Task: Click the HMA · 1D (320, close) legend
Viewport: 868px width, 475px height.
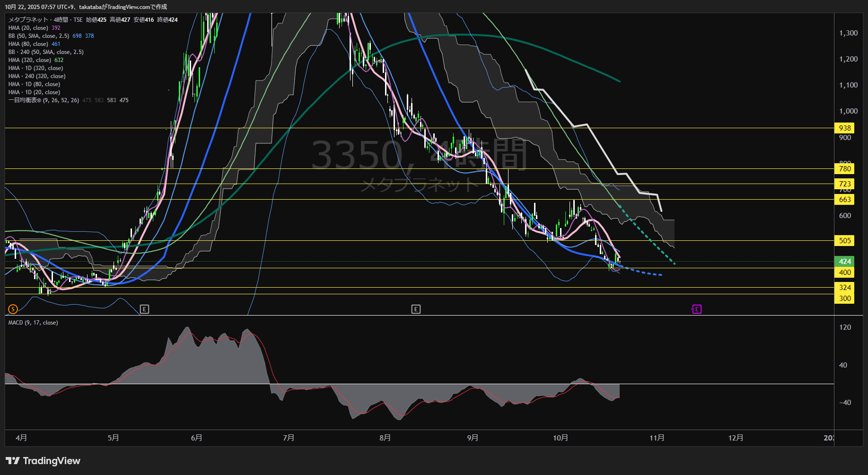Action: point(35,68)
